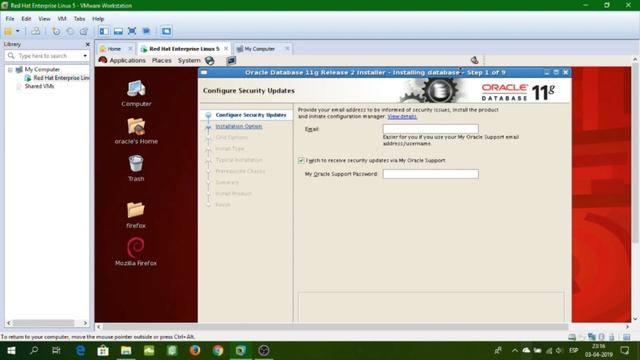Open the Edit menu
This screenshot has height=360, width=640.
point(26,19)
